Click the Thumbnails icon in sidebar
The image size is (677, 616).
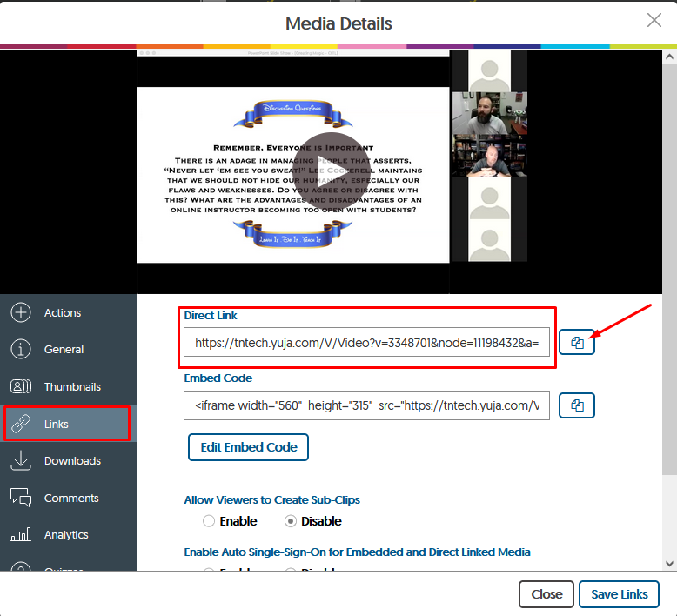tap(21, 387)
